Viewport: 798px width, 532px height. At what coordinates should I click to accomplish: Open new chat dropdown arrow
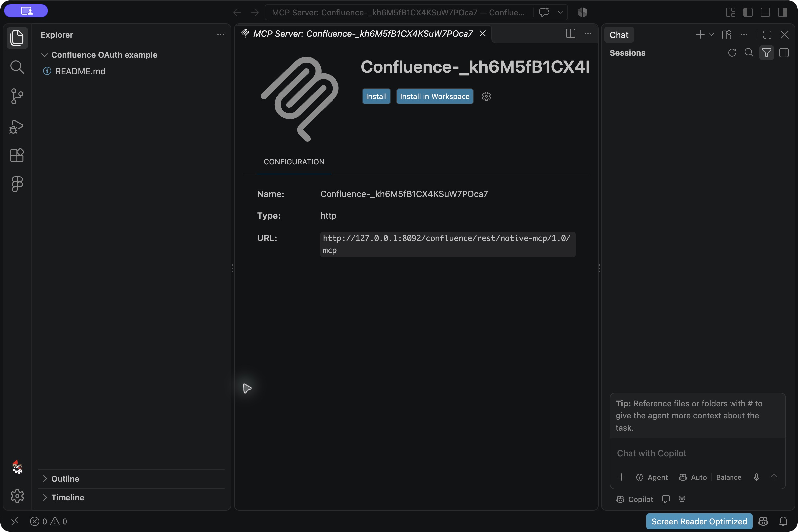(x=711, y=34)
